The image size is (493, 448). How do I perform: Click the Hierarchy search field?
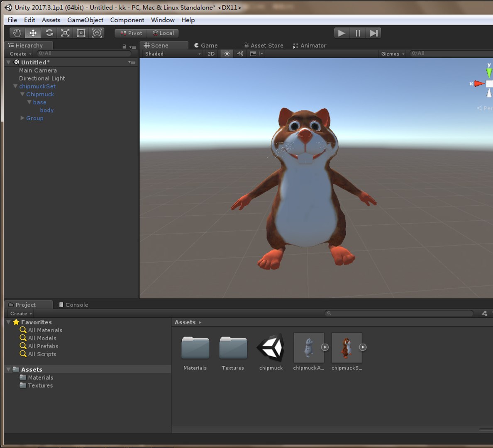[84, 54]
